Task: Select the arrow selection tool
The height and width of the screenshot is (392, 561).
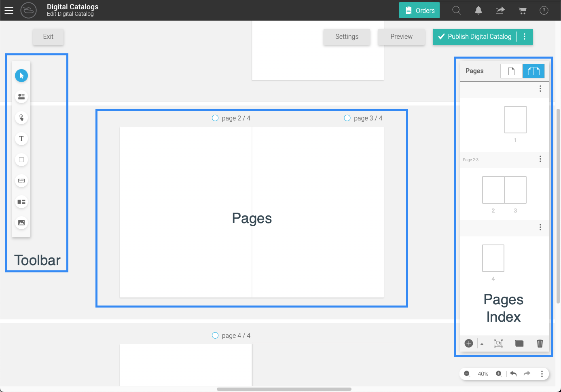Action: click(21, 76)
